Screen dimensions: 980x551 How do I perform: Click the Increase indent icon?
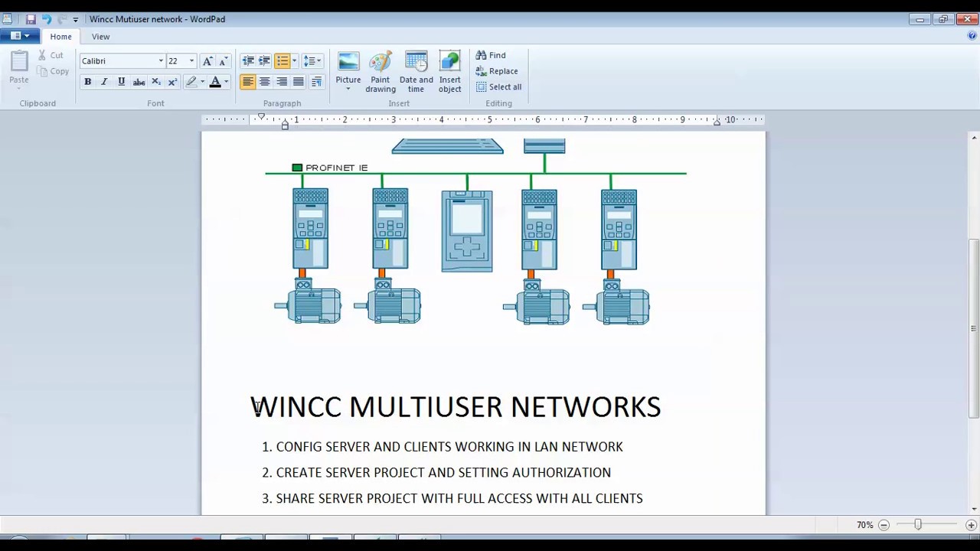[x=264, y=61]
